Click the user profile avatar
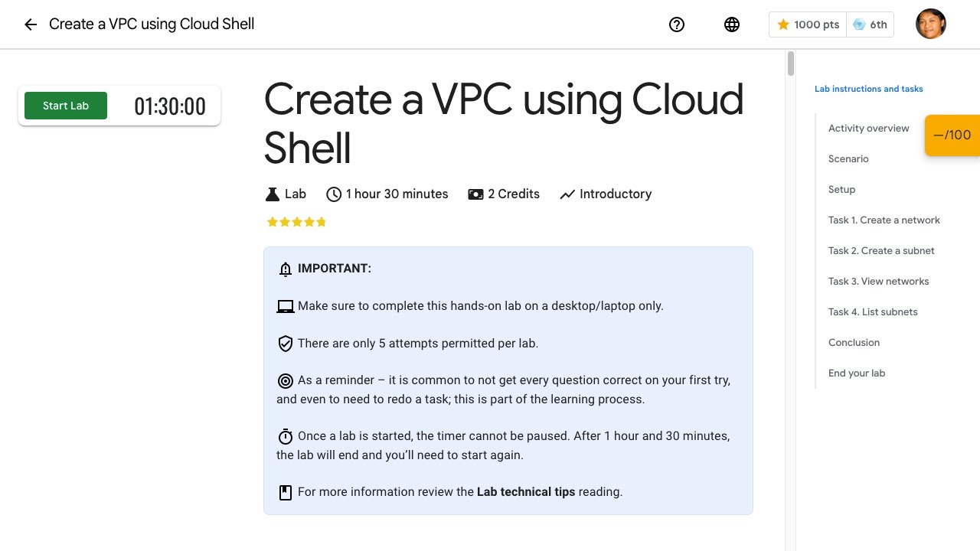The height and width of the screenshot is (551, 980). [x=931, y=24]
